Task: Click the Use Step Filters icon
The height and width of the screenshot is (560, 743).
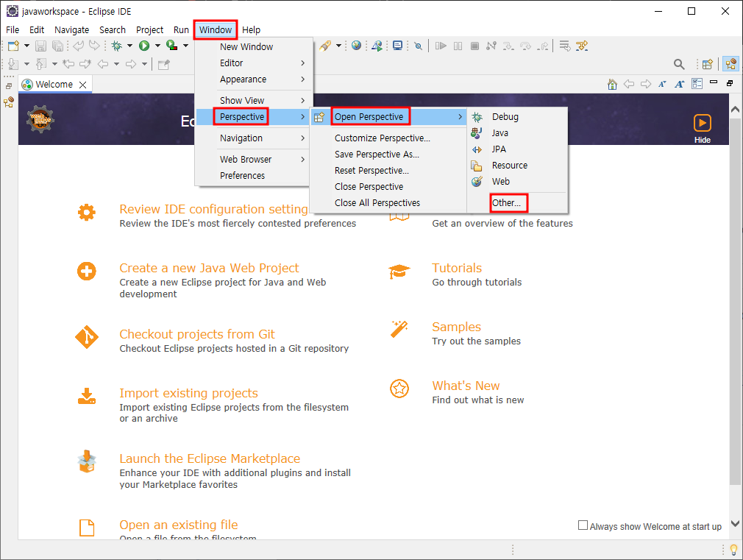Action: tap(582, 46)
